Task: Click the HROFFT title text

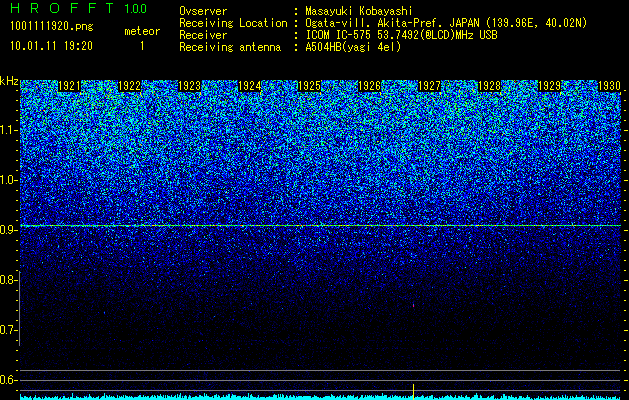Action: [x=61, y=8]
